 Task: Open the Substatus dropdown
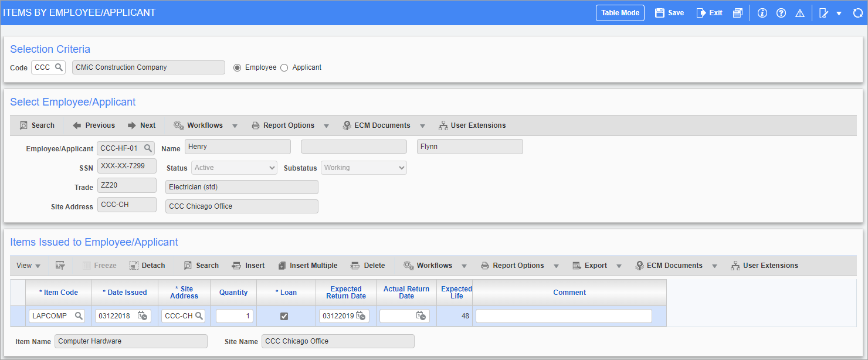tap(402, 167)
